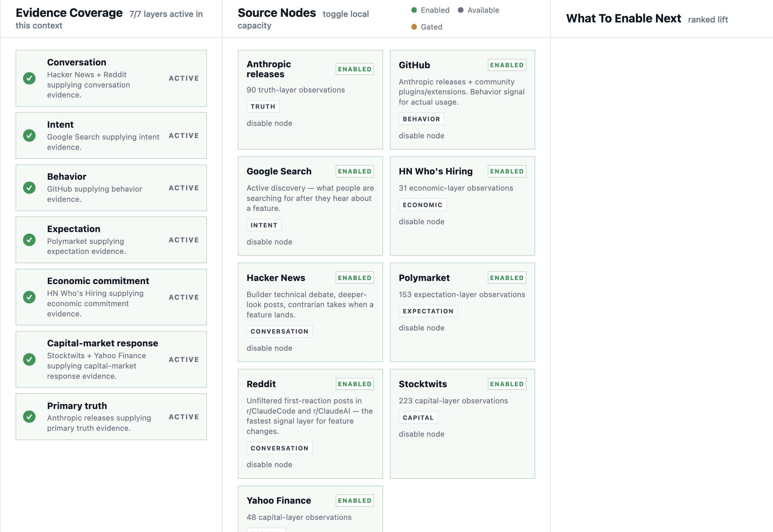Click the green check icon beside Conversation
The image size is (773, 532).
click(x=29, y=78)
